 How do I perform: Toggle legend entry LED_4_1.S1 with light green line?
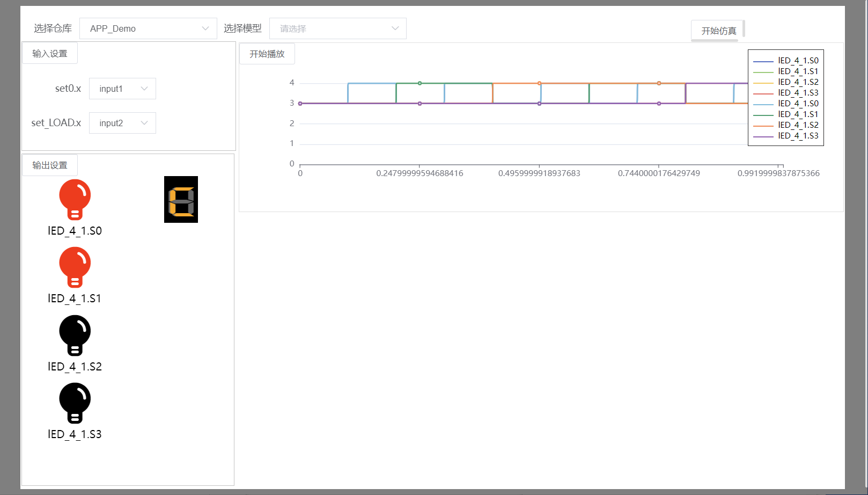tap(786, 71)
